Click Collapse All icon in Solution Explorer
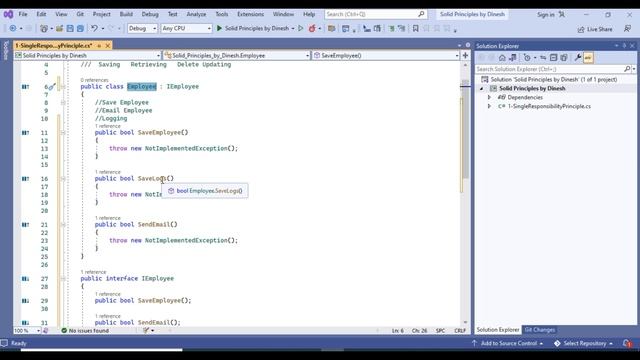640x360 pixels. (553, 58)
